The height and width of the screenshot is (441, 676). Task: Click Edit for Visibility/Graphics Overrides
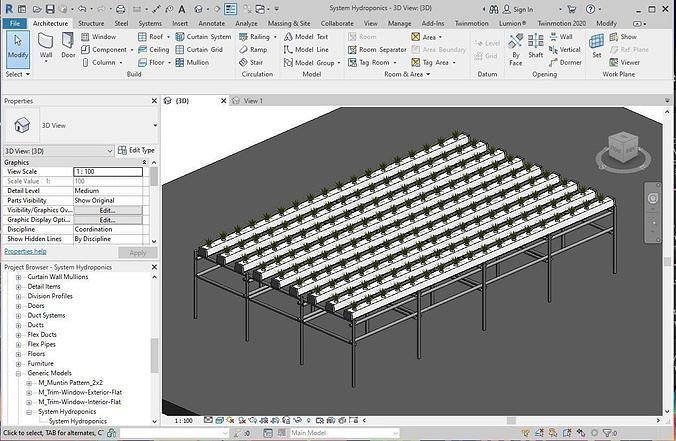[x=108, y=210]
